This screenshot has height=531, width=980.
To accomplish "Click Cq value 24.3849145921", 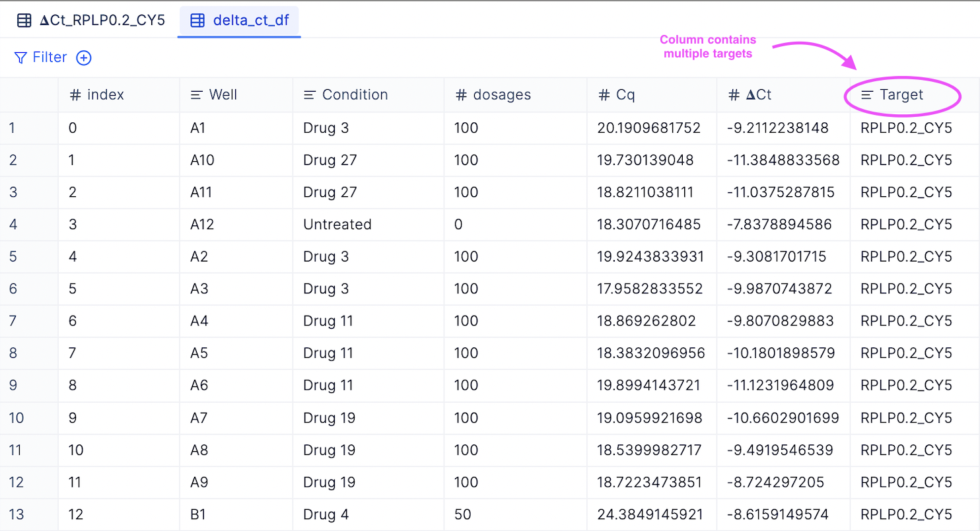I will [652, 514].
